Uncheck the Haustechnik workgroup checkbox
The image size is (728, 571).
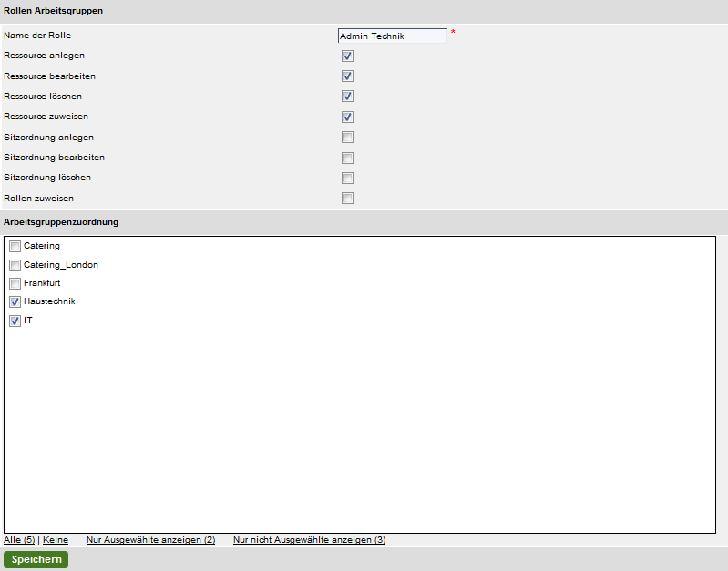coord(15,301)
